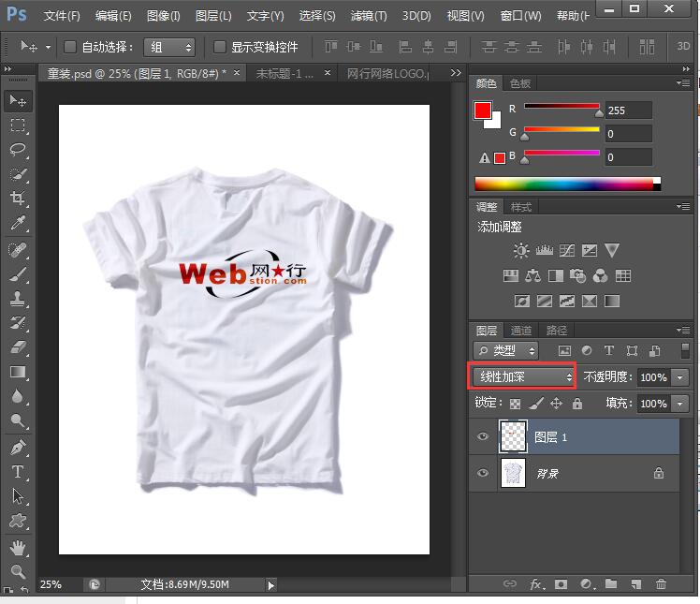Open the 滤镜(T) menu
700x604 pixels.
369,16
